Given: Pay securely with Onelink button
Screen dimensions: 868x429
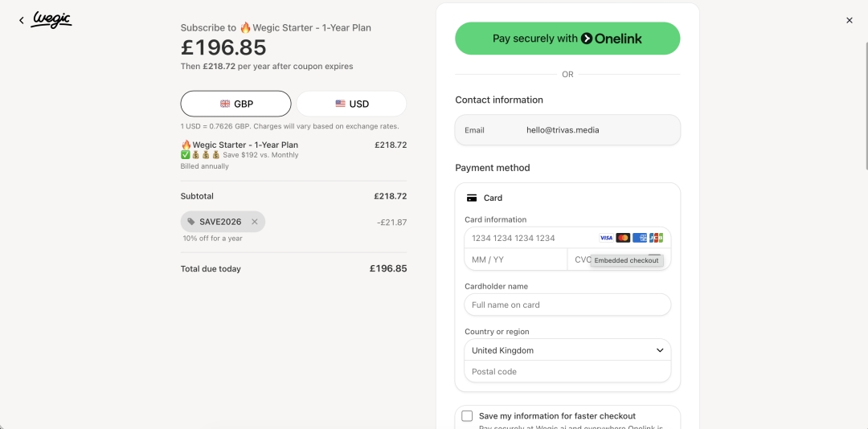Looking at the screenshot, I should (567, 39).
